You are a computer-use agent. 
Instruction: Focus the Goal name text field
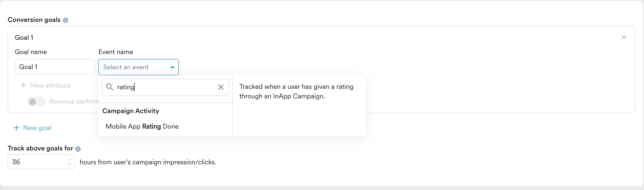[x=55, y=67]
